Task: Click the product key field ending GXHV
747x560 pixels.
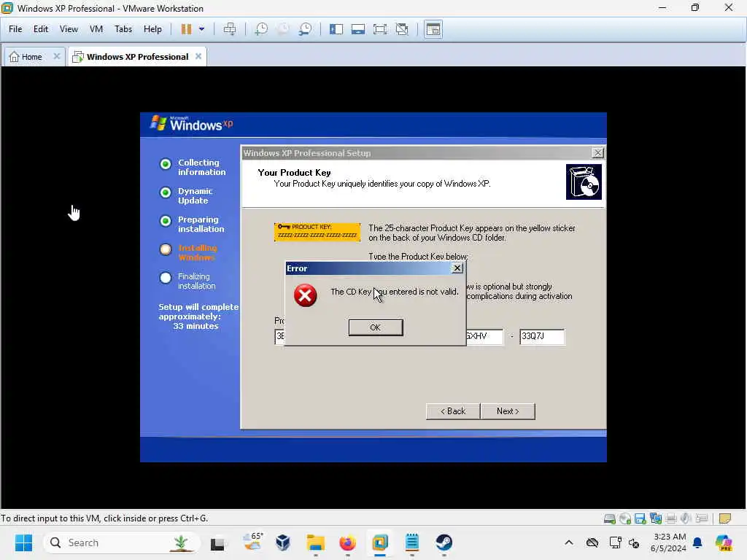Action: (484, 336)
